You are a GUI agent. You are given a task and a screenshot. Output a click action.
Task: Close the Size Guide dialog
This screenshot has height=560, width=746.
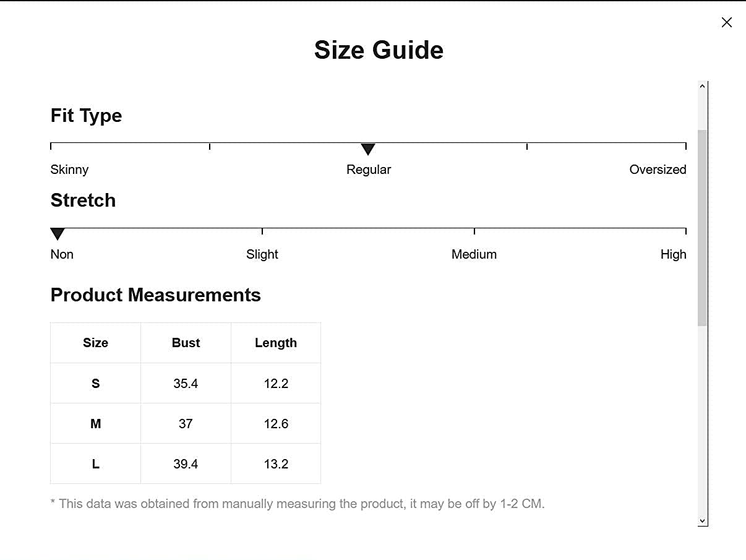(x=726, y=23)
